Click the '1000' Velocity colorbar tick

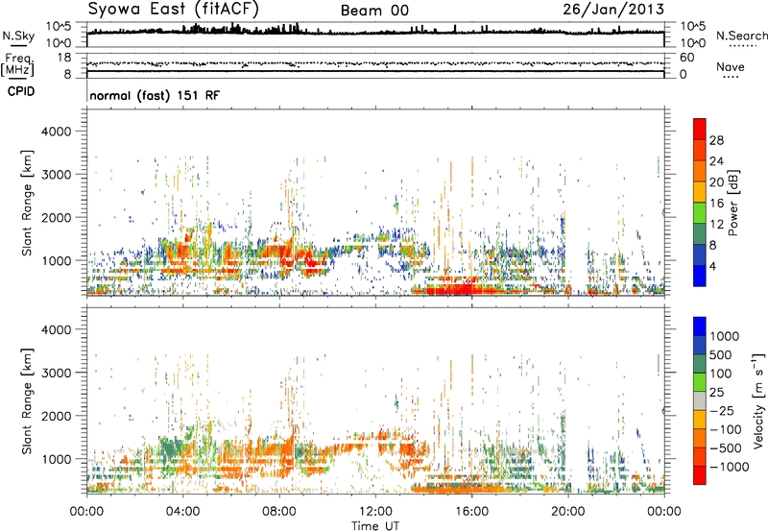725,336
